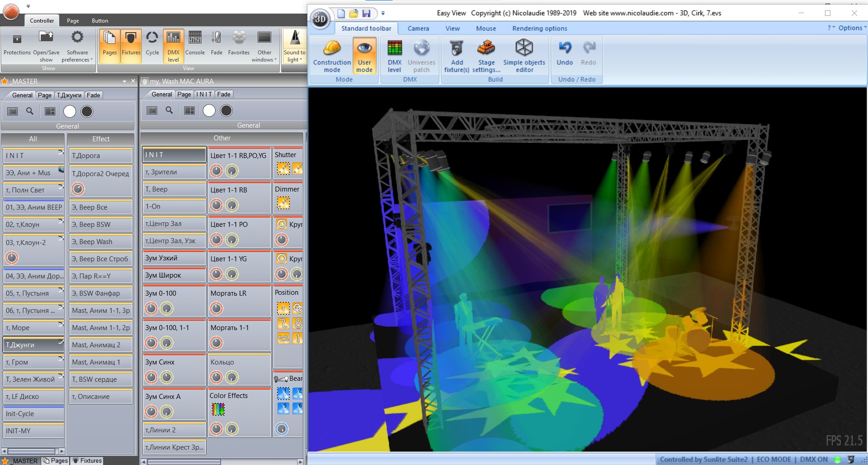Activate the Т,Дорога effect button
This screenshot has height=465, width=868.
pos(101,155)
